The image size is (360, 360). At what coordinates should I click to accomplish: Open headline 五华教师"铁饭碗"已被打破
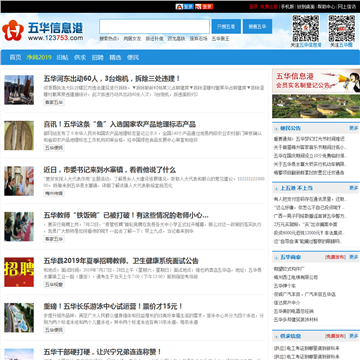126,215
